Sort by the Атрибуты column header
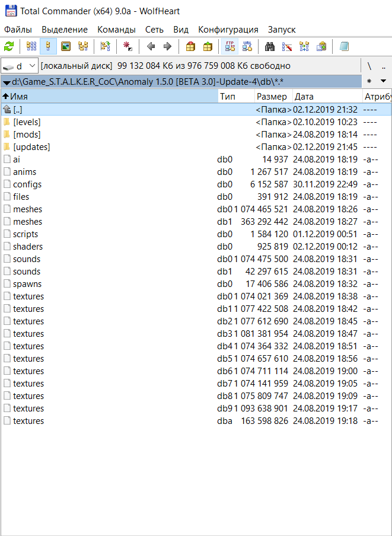The height and width of the screenshot is (536, 392). tap(377, 97)
